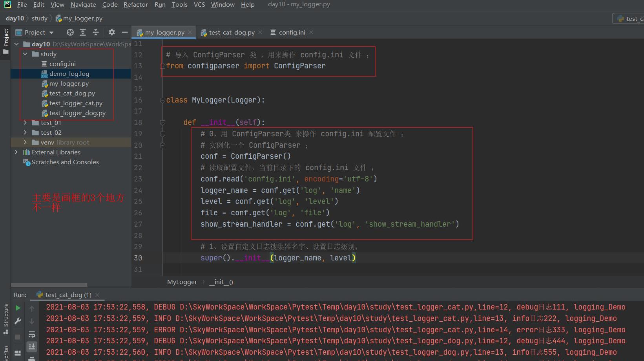The height and width of the screenshot is (361, 644).
Task: Click __init__() in editor breadcrumb
Action: pos(221,282)
